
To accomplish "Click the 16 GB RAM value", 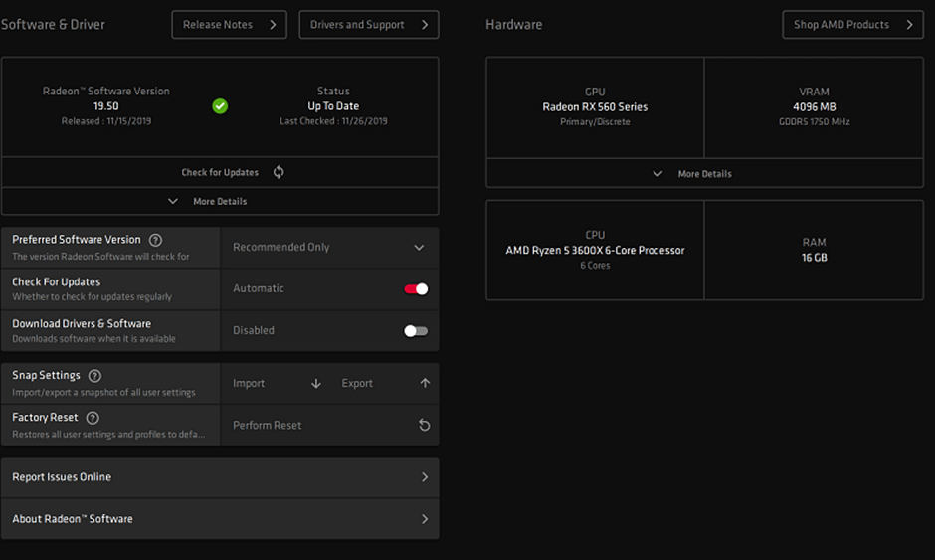I will click(x=814, y=257).
